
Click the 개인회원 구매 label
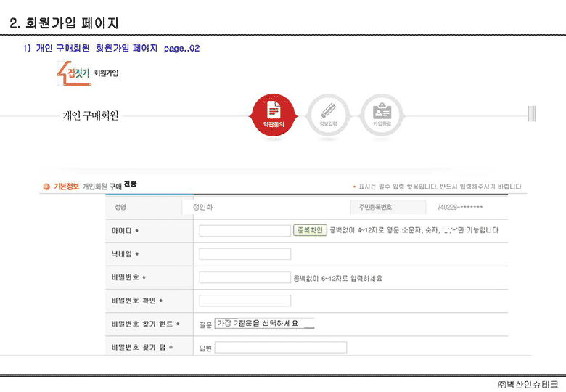pyautogui.click(x=102, y=187)
